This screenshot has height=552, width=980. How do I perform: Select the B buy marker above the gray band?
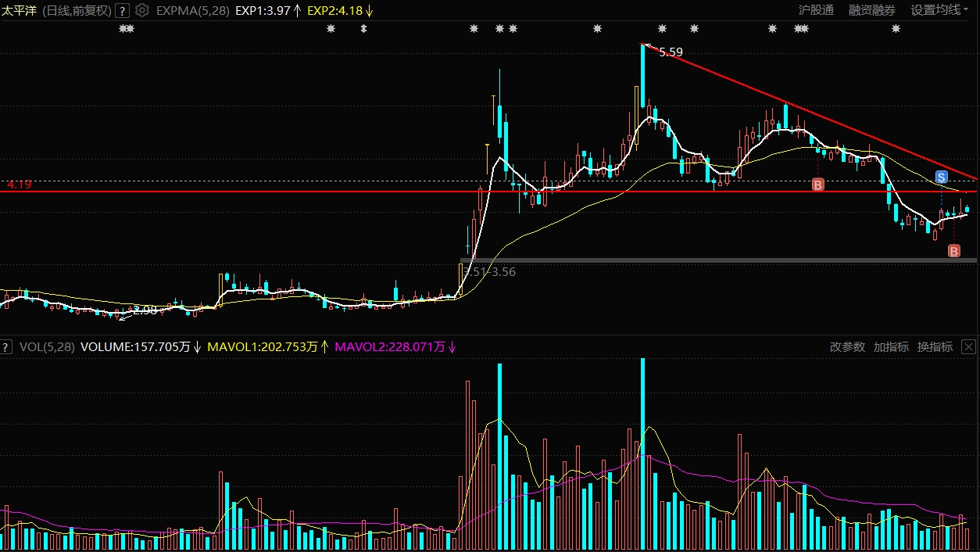coord(954,251)
